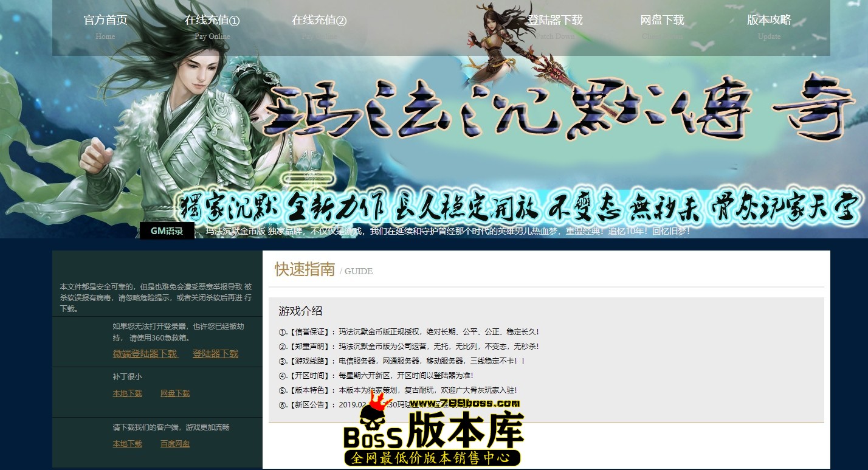Image resolution: width=868 pixels, height=470 pixels.
Task: Click 本地下载 in the client download section
Action: pyautogui.click(x=127, y=444)
